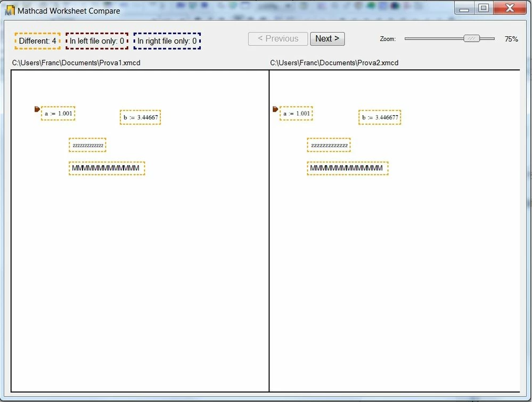Close the Mathcad Worksheet Compare window
The height and width of the screenshot is (402, 532).
tap(510, 8)
